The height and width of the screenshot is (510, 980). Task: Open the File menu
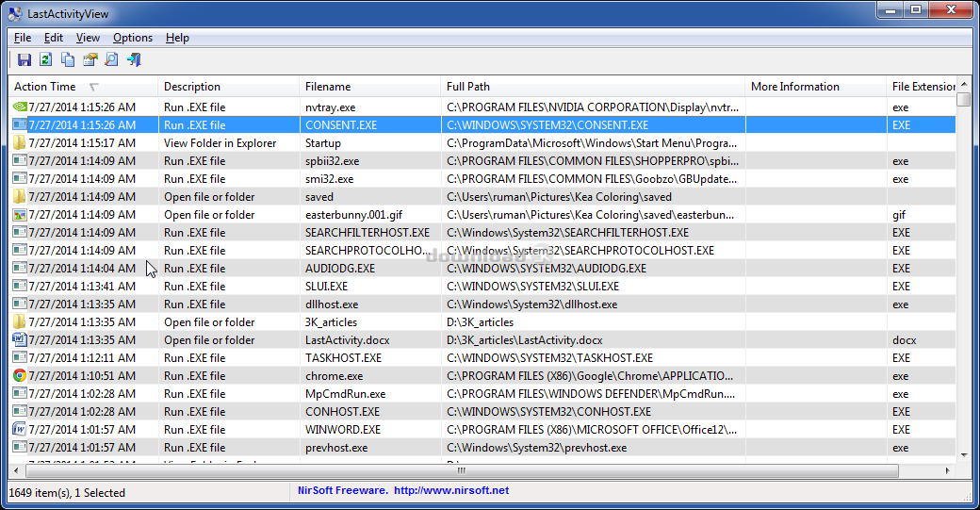point(23,38)
